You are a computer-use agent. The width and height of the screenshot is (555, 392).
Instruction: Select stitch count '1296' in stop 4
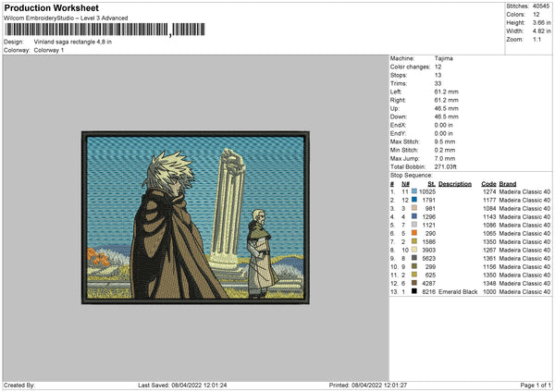point(428,217)
